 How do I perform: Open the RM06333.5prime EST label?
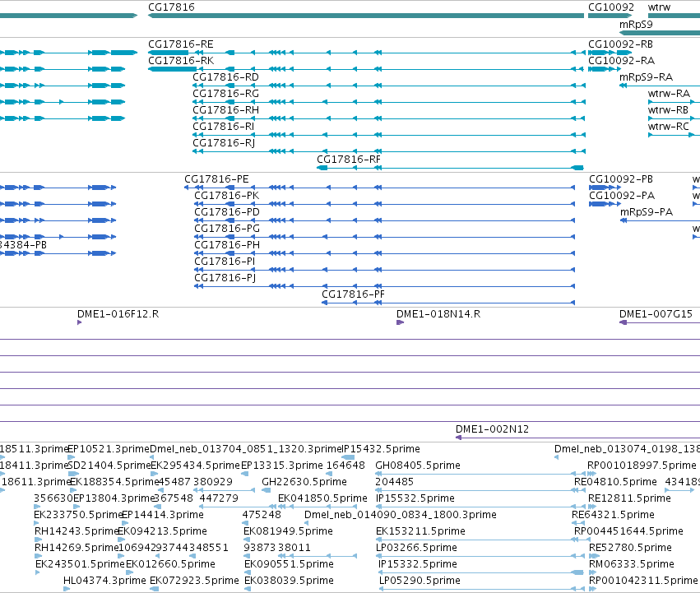pyautogui.click(x=632, y=564)
